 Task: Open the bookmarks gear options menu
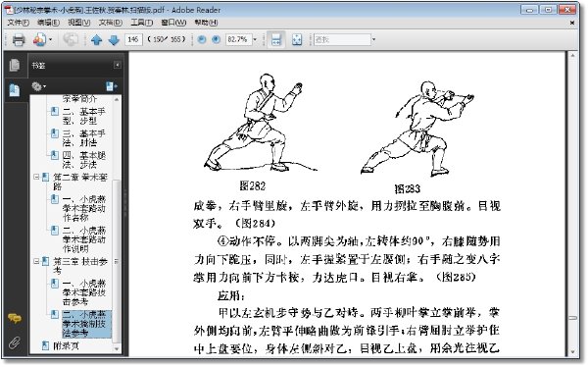coord(38,86)
